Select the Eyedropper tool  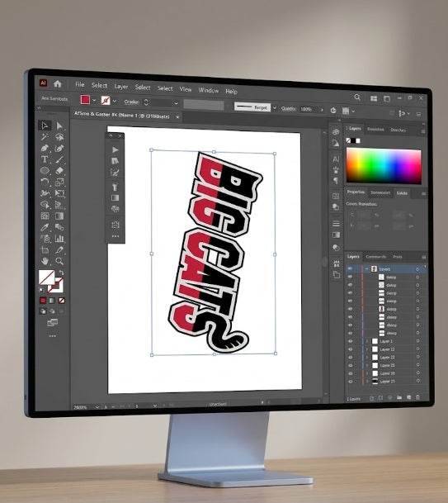[45, 227]
